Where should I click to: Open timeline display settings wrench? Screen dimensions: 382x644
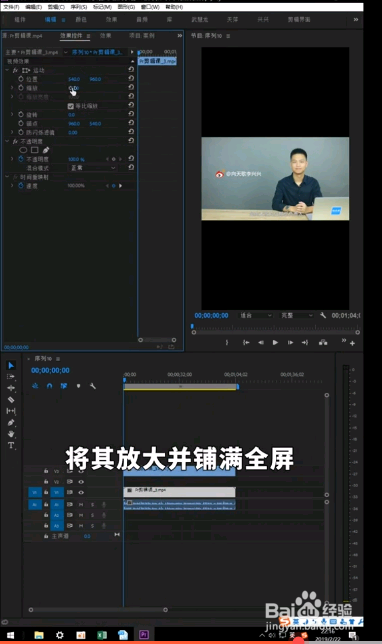pyautogui.click(x=93, y=386)
